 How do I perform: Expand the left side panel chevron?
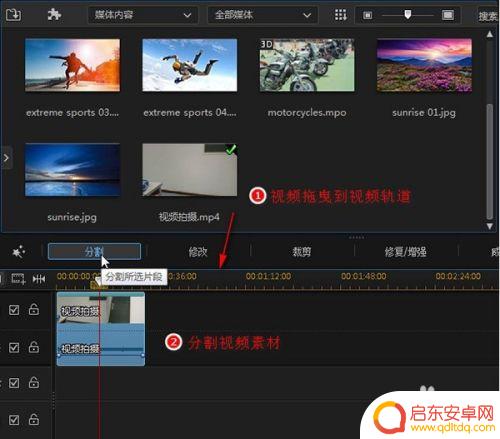(x=6, y=158)
